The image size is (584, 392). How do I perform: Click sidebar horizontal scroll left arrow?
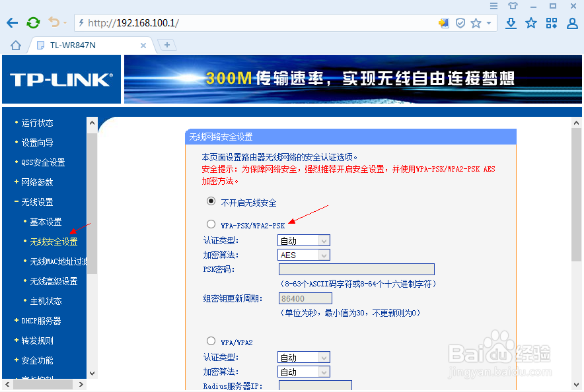coord(7,385)
